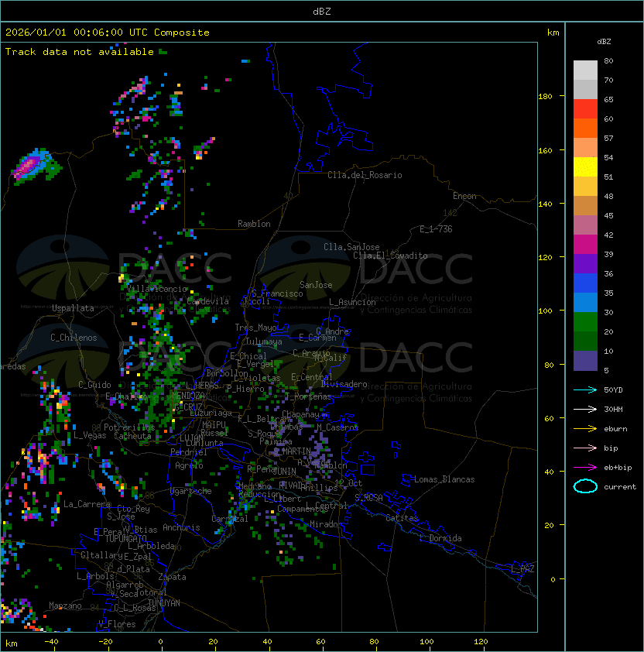The image size is (644, 652).
Task: Click the Uspallata place label
Action: (73, 308)
